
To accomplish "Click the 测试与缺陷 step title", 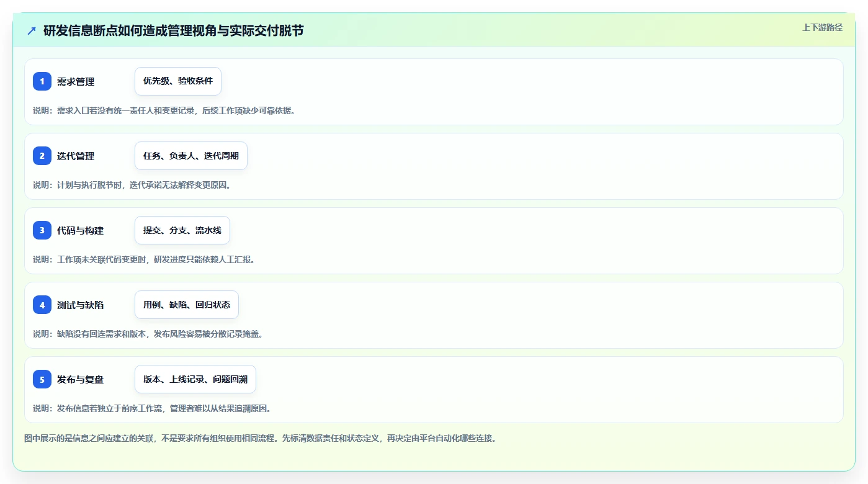I will (x=81, y=305).
